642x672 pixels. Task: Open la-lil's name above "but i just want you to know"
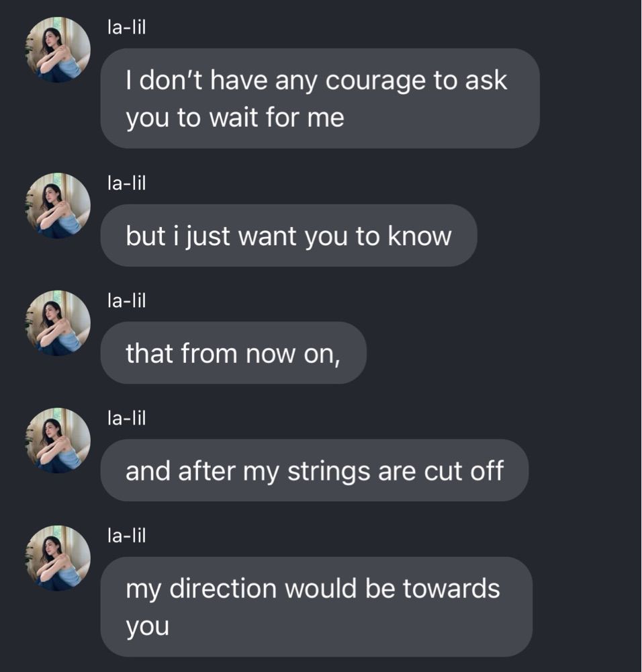coord(126,183)
